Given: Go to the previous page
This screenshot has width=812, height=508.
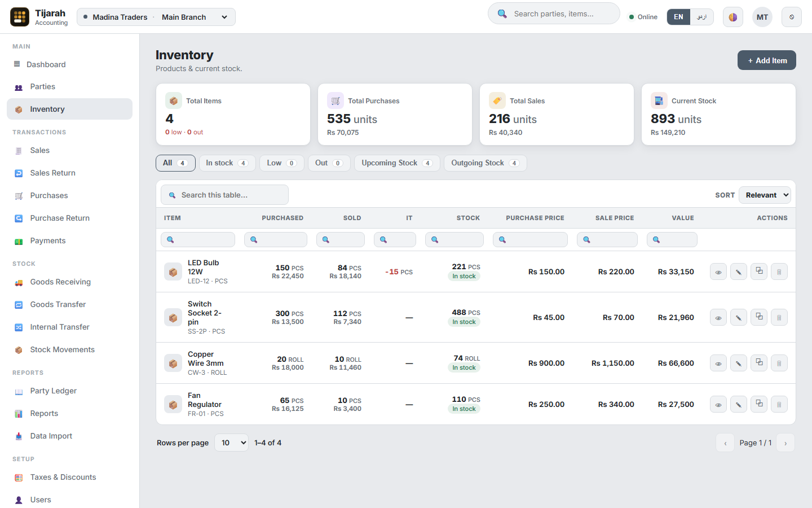Looking at the screenshot, I should tap(725, 443).
